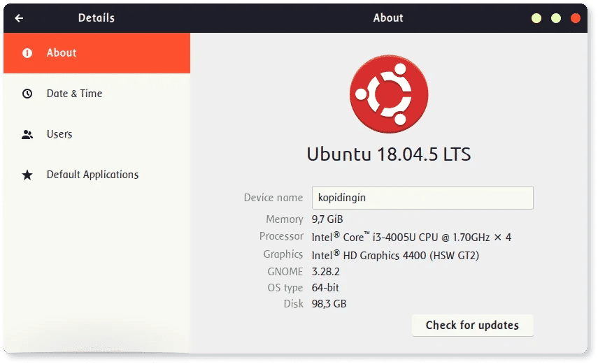Click the Details header title
The width and height of the screenshot is (598, 364).
tap(97, 18)
